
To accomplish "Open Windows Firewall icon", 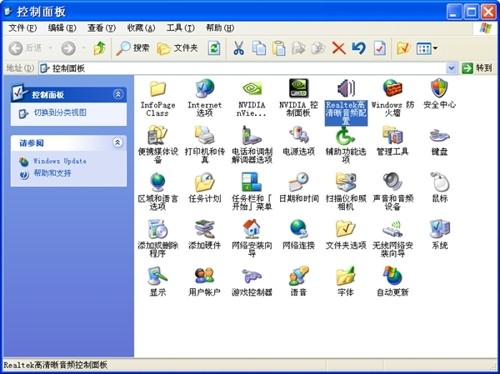I will [x=393, y=89].
